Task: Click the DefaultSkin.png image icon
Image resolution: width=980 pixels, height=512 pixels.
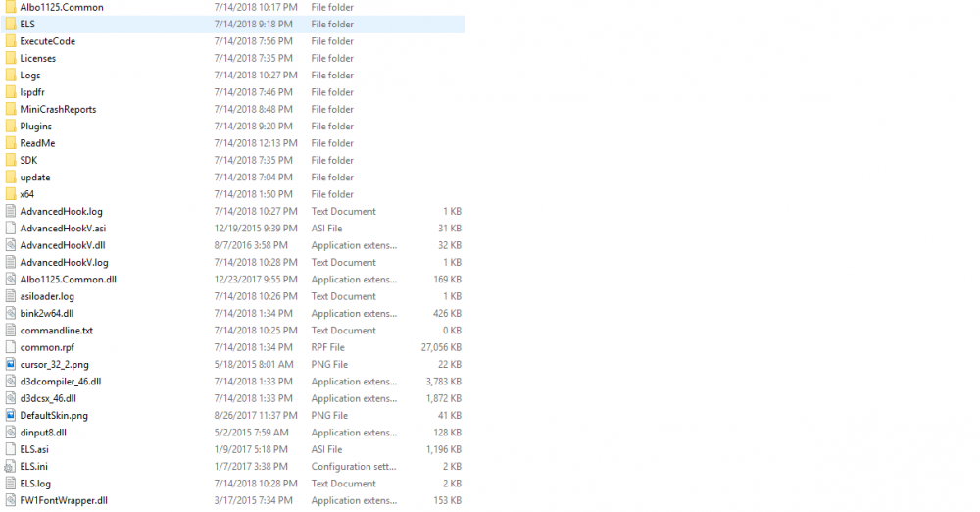Action: pyautogui.click(x=10, y=415)
